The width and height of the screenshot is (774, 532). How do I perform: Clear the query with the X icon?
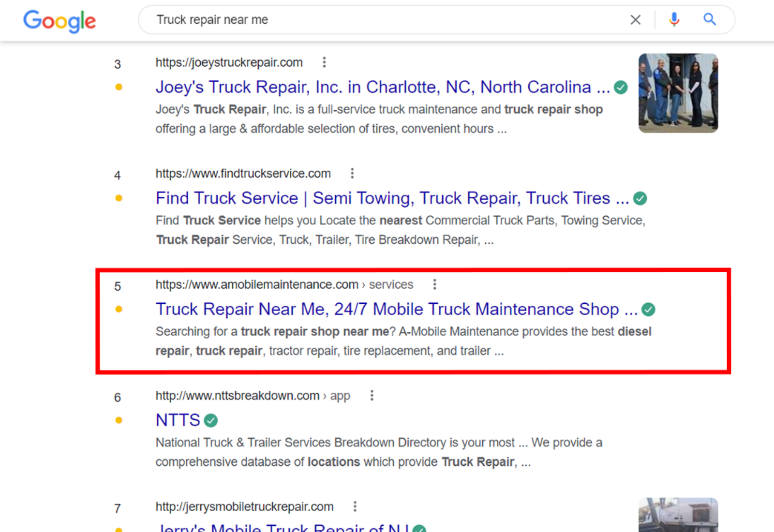635,19
